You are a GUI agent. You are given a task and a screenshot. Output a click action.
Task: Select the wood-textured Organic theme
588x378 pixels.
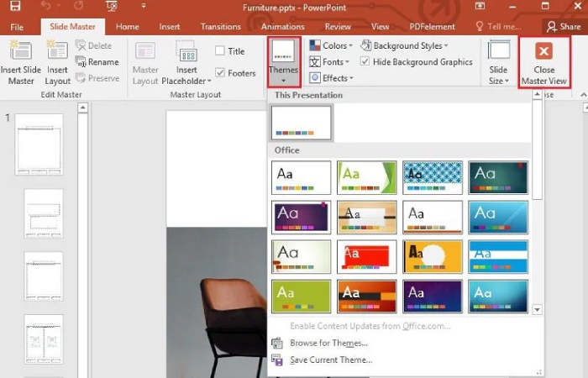tap(367, 217)
